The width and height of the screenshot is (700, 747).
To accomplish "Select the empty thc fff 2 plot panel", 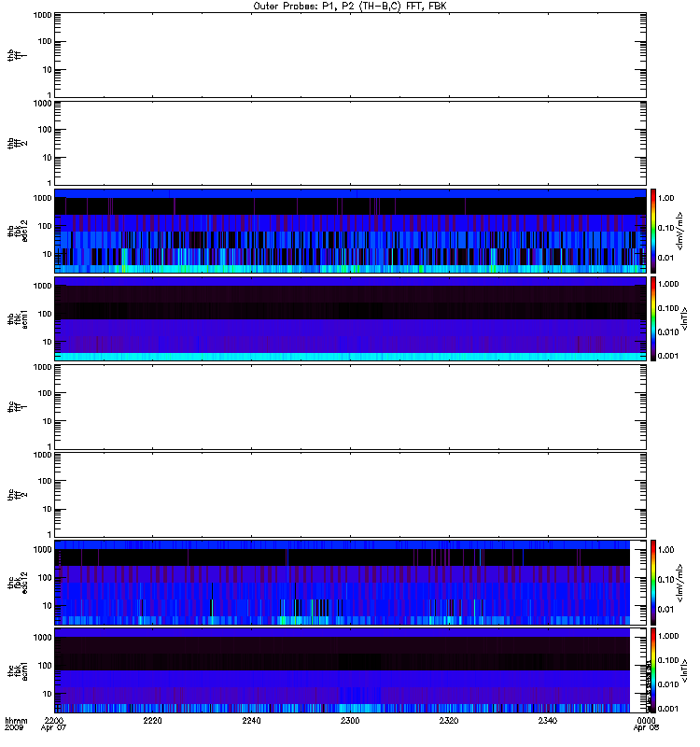I will click(x=350, y=495).
